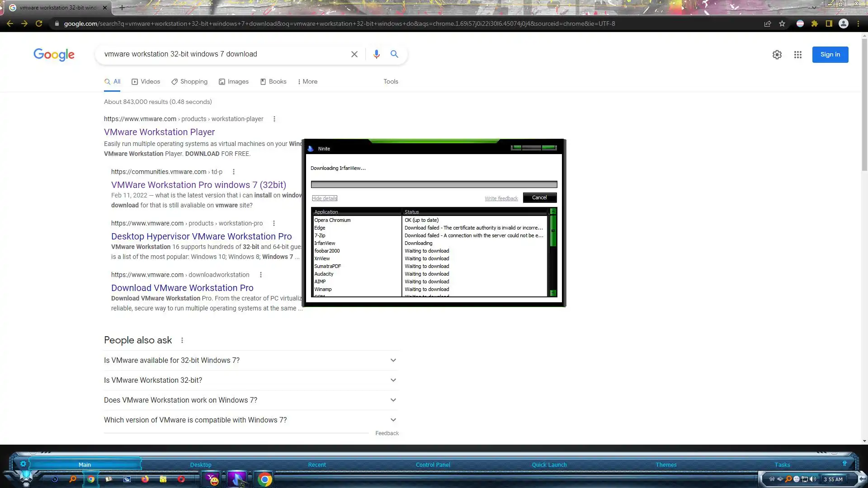Switch to the Images results tab

pyautogui.click(x=234, y=81)
